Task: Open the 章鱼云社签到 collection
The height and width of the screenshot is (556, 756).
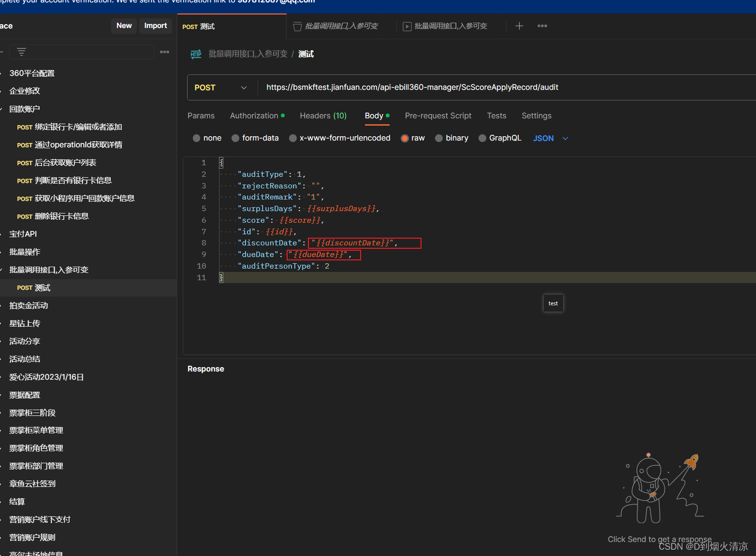Action: [x=32, y=484]
